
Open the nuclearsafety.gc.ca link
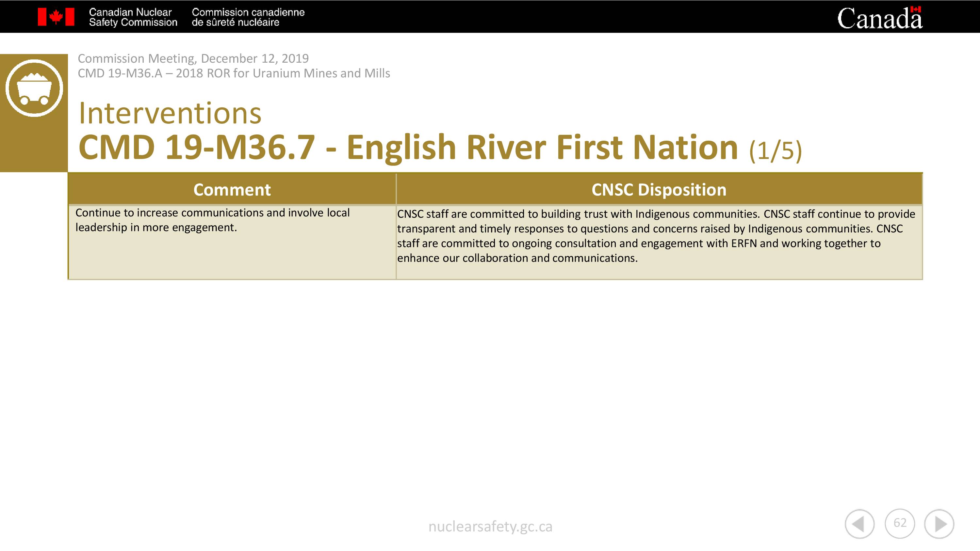pyautogui.click(x=490, y=527)
